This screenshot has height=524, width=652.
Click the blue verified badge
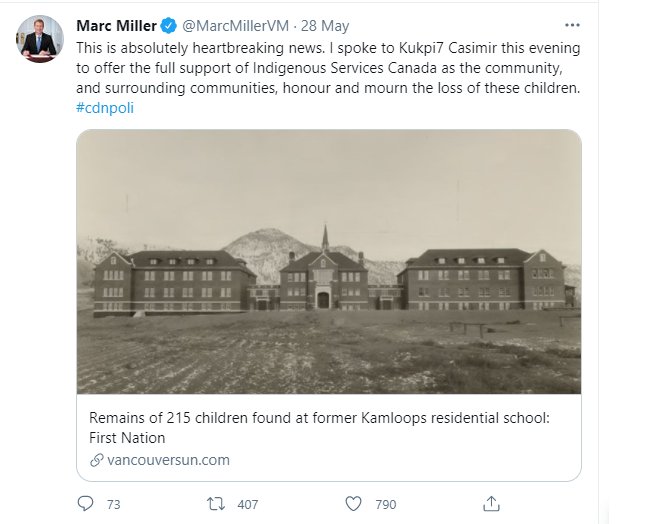click(x=168, y=26)
